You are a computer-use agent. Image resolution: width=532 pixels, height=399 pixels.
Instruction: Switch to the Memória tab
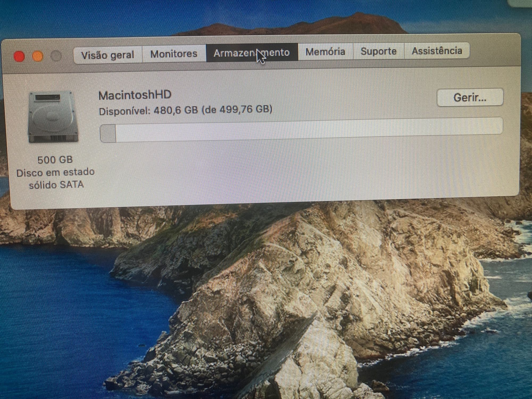point(325,52)
